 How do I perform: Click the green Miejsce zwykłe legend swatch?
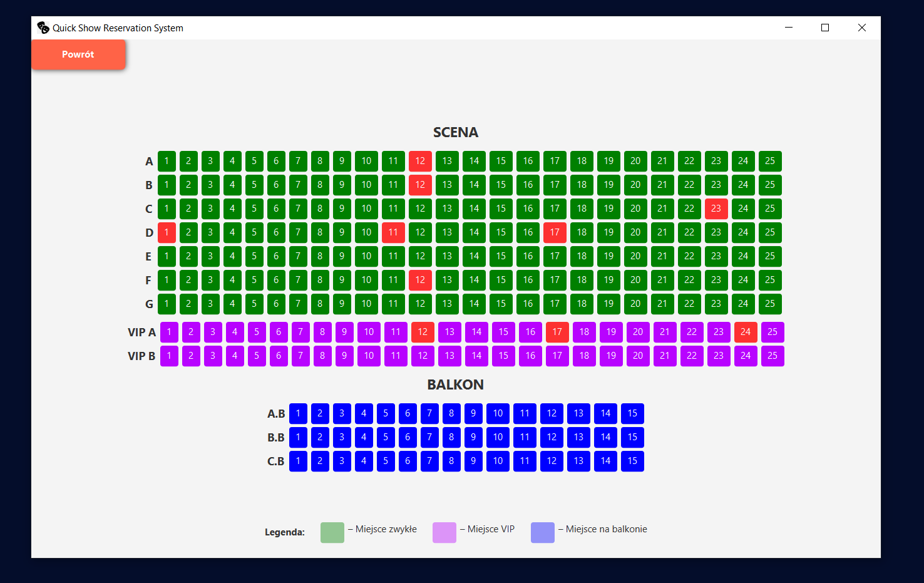click(x=332, y=532)
